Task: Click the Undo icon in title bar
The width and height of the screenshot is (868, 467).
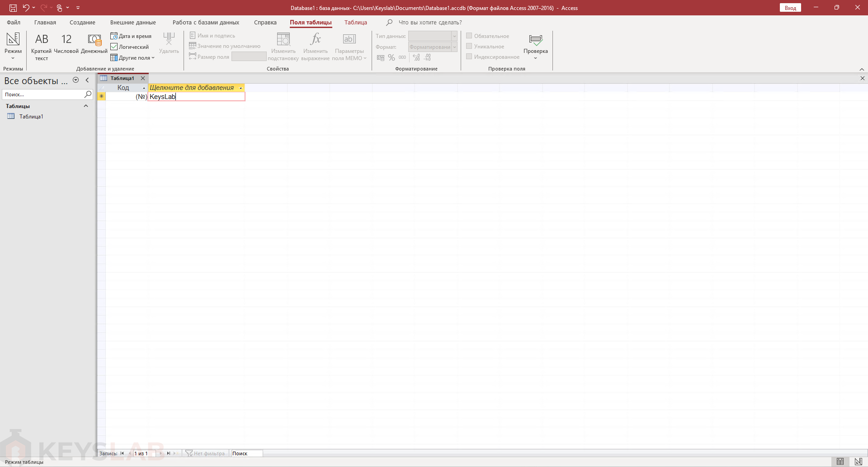Action: pos(26,8)
